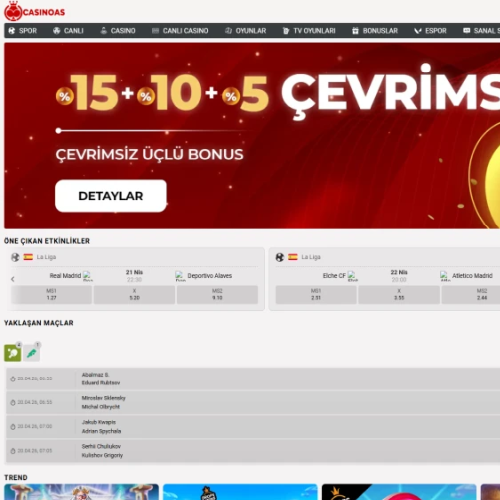Click the Deportivo Alaves team name

(210, 276)
